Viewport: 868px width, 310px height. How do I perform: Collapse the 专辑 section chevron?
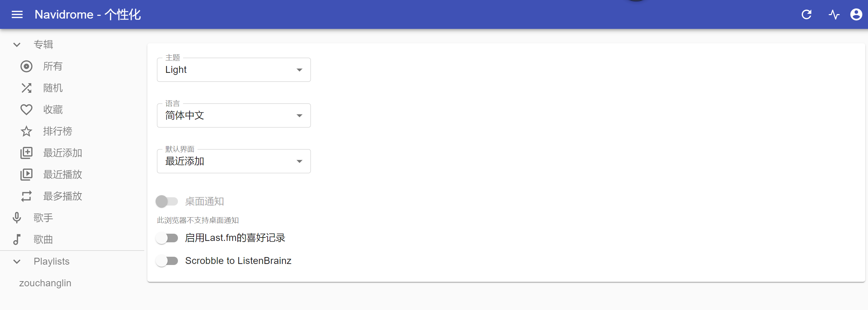pyautogui.click(x=17, y=45)
